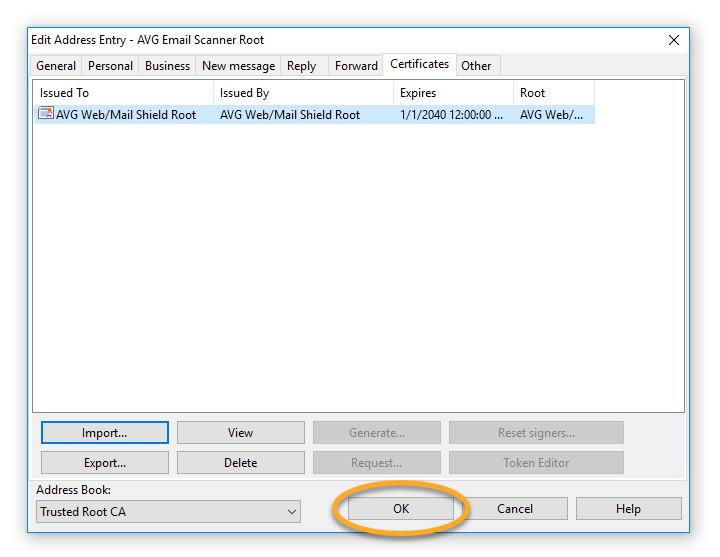
Task: Delete the selected certificate
Action: coord(241,462)
